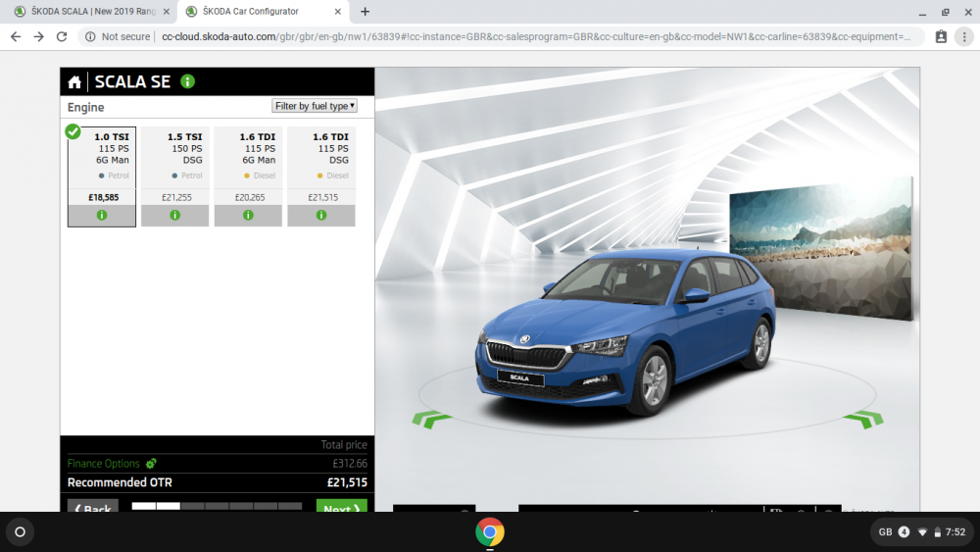Click the configuration step progress bar

point(217,506)
